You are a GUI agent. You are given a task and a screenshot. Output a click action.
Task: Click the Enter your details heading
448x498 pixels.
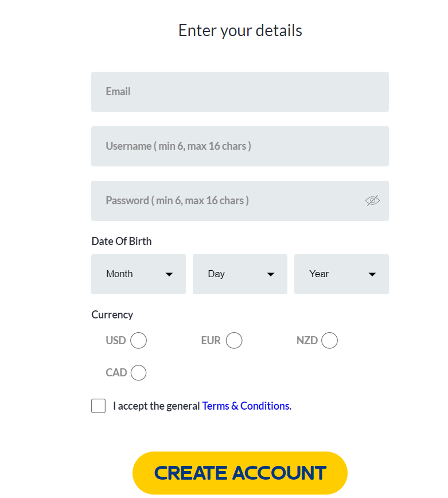pyautogui.click(x=240, y=30)
